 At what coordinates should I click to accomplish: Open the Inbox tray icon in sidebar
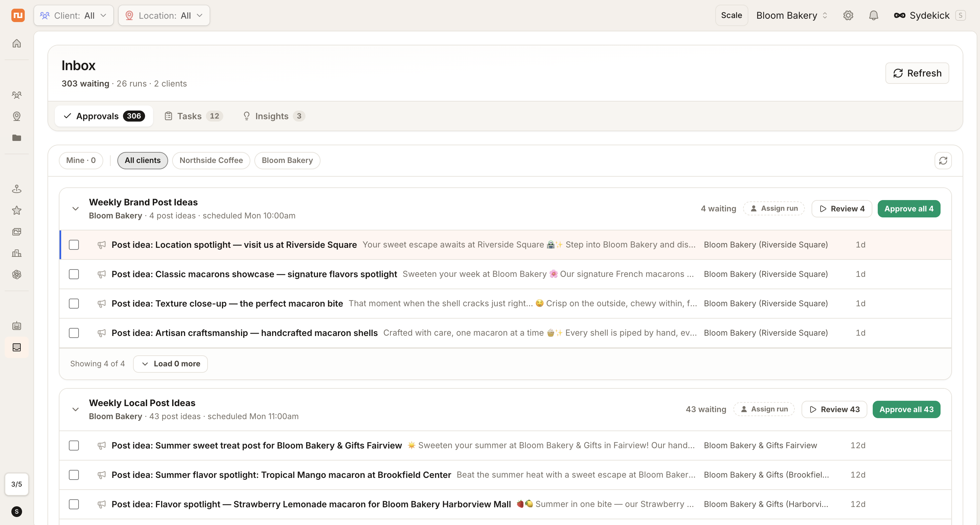[x=17, y=347]
